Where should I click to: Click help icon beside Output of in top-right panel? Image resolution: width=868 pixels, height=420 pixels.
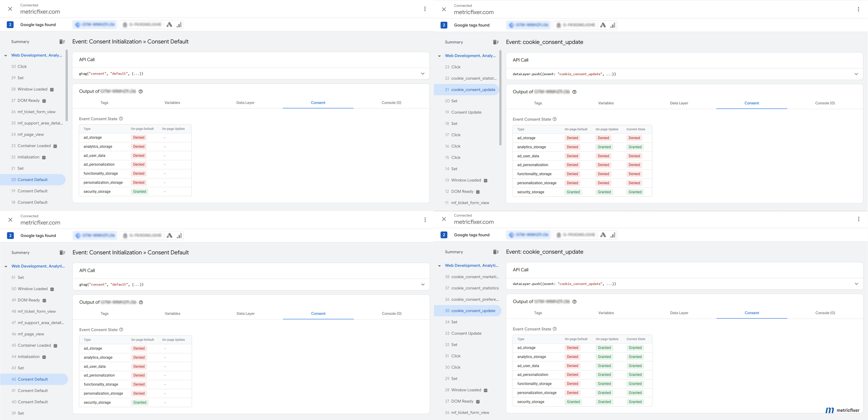[575, 92]
